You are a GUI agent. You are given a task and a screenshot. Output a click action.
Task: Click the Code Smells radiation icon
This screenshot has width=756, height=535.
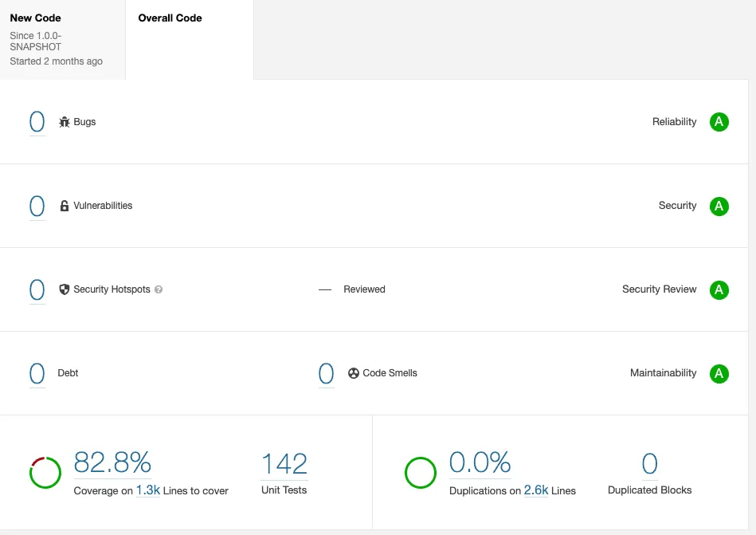coord(354,373)
